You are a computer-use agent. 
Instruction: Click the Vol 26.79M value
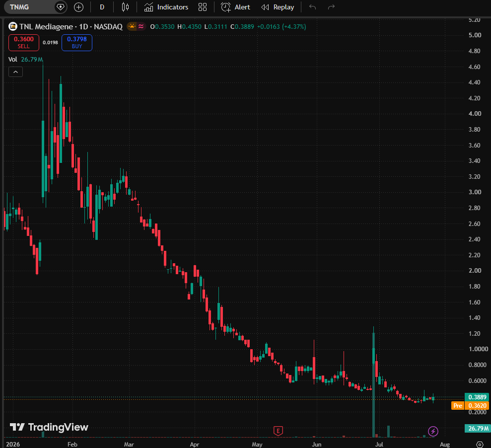[x=32, y=59]
